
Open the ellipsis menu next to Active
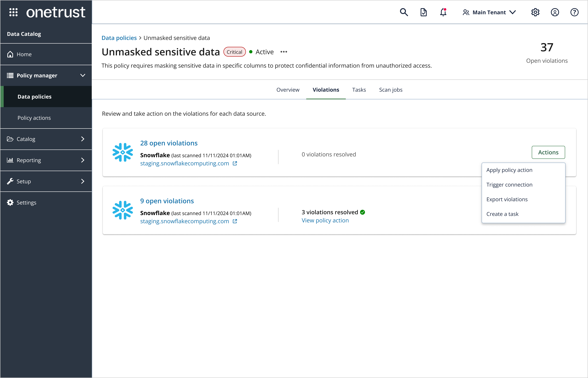click(x=284, y=52)
